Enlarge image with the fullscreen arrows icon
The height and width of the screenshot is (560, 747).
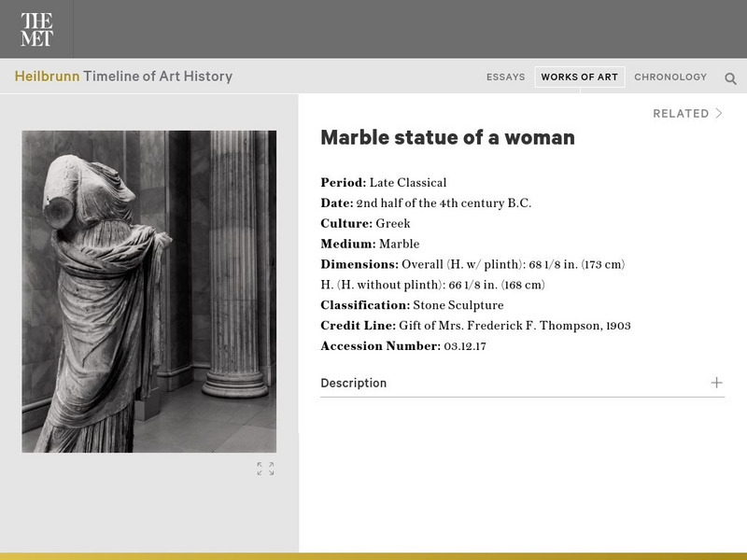[265, 469]
